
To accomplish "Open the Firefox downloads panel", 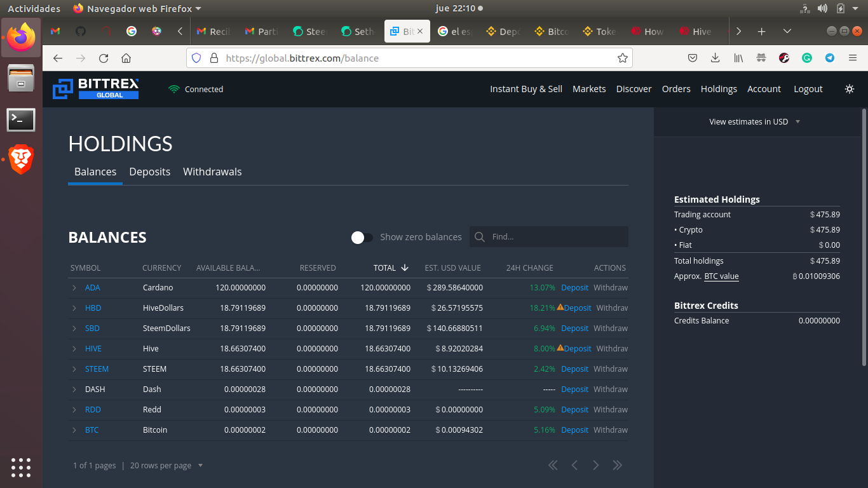I will pos(715,58).
